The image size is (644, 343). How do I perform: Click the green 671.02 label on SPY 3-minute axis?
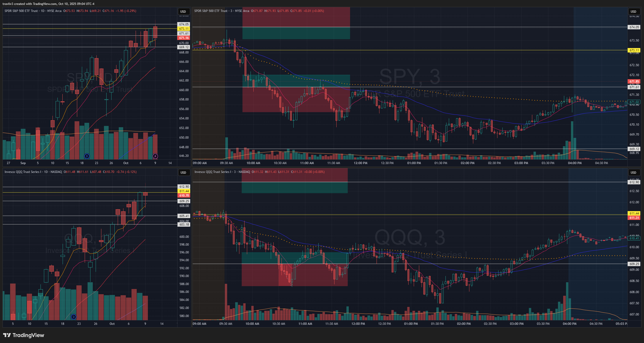click(634, 102)
